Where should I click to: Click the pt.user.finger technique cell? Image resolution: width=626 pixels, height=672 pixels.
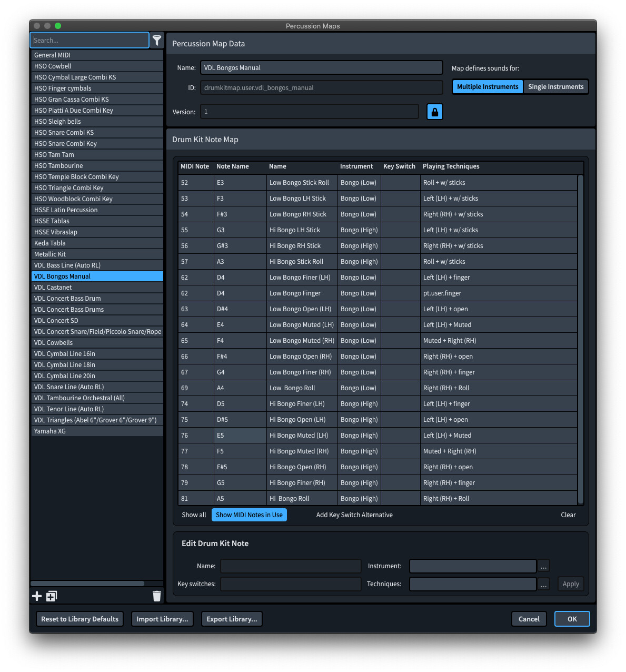pos(499,293)
